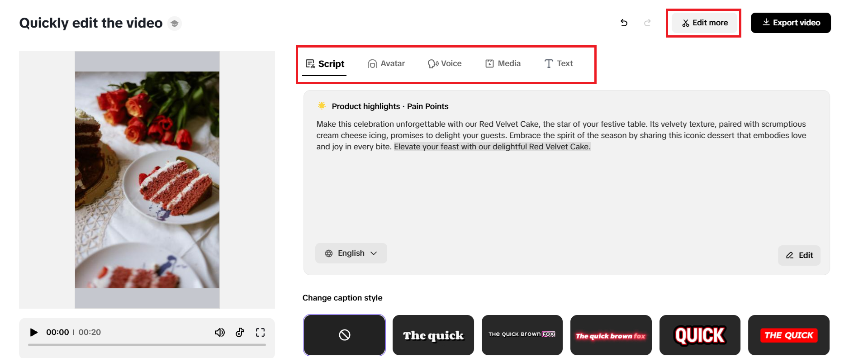The height and width of the screenshot is (358, 868).
Task: Click the redo arrow icon
Action: click(x=647, y=23)
